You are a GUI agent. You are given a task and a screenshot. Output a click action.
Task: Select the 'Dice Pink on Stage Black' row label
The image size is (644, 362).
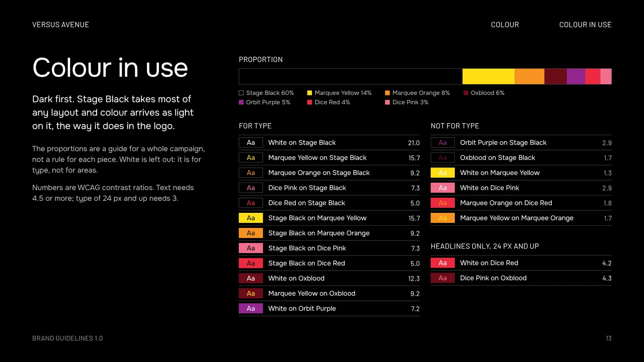307,188
